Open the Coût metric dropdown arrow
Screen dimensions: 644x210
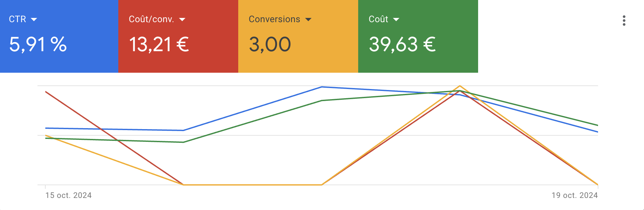point(396,20)
